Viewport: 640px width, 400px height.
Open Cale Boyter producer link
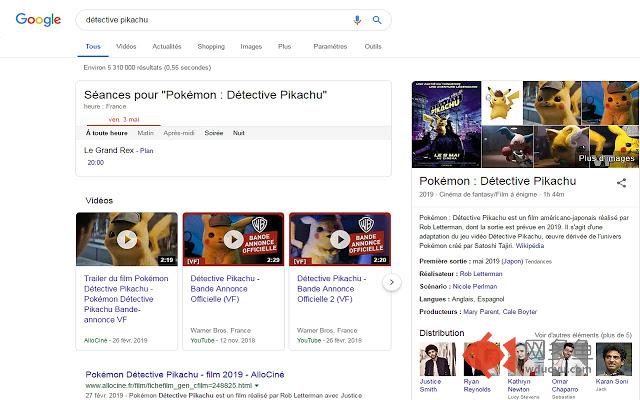[520, 312]
